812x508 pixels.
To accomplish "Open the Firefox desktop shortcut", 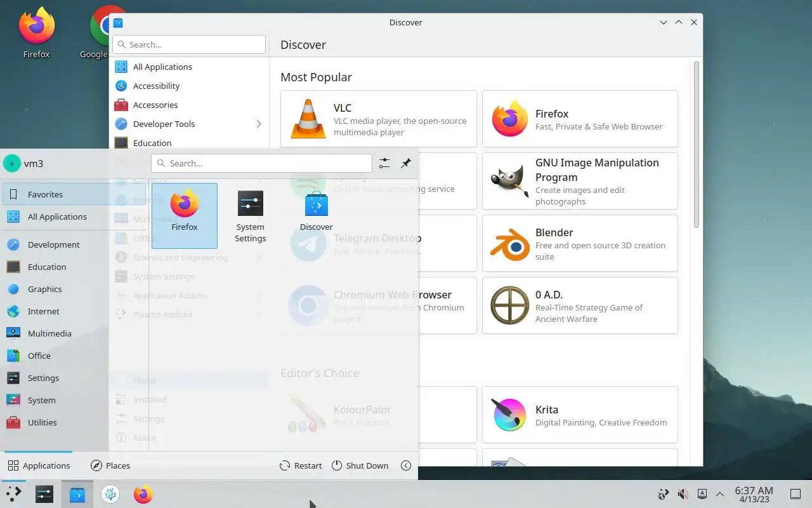I will coord(36,33).
